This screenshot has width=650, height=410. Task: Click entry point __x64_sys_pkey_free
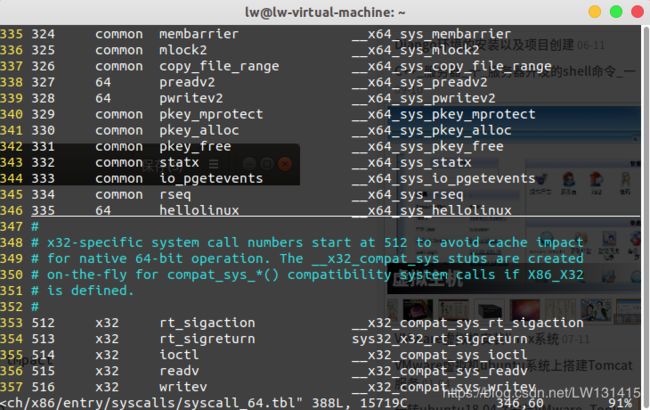(x=427, y=146)
